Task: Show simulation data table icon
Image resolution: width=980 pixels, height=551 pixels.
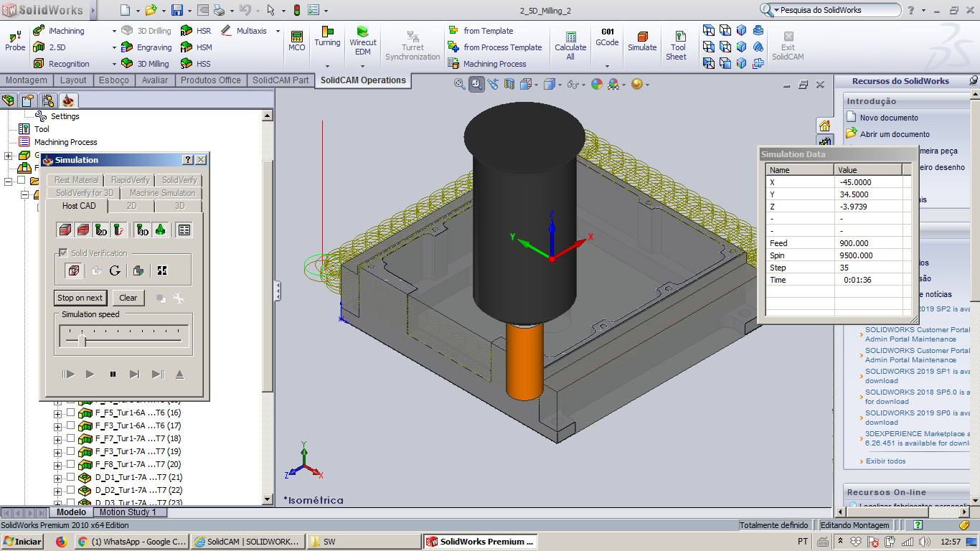Action: pyautogui.click(x=184, y=230)
